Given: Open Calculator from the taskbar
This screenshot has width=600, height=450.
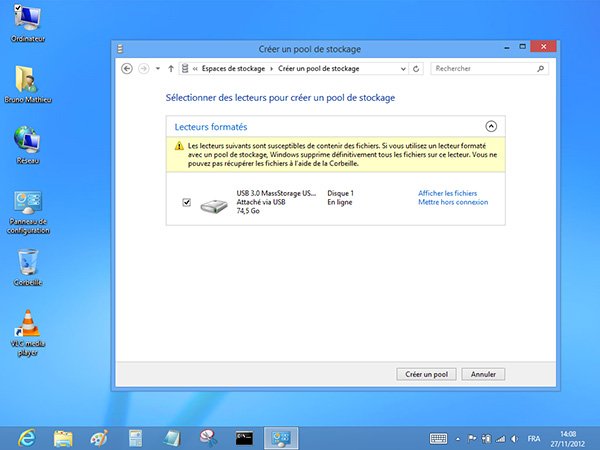Looking at the screenshot, I should [135, 438].
